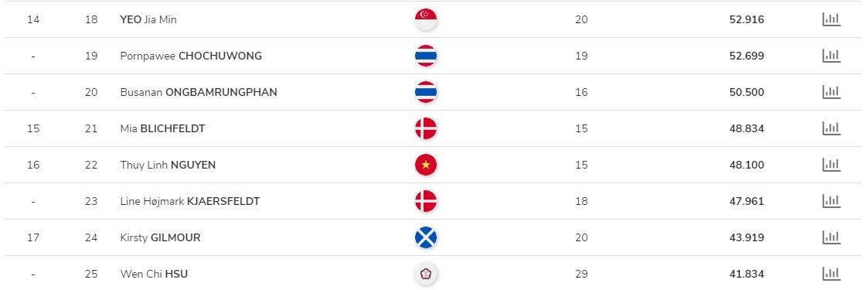Click Chinese Taipei flag beside Wen Chi Hsu
This screenshot has height=290, width=868.
click(x=426, y=274)
